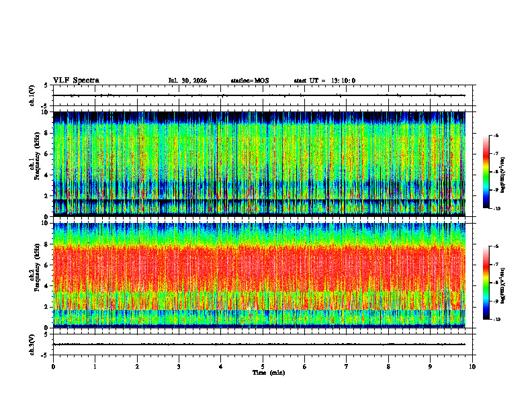
Task: Click the 10 minute tick on time axis
Action: (472, 367)
